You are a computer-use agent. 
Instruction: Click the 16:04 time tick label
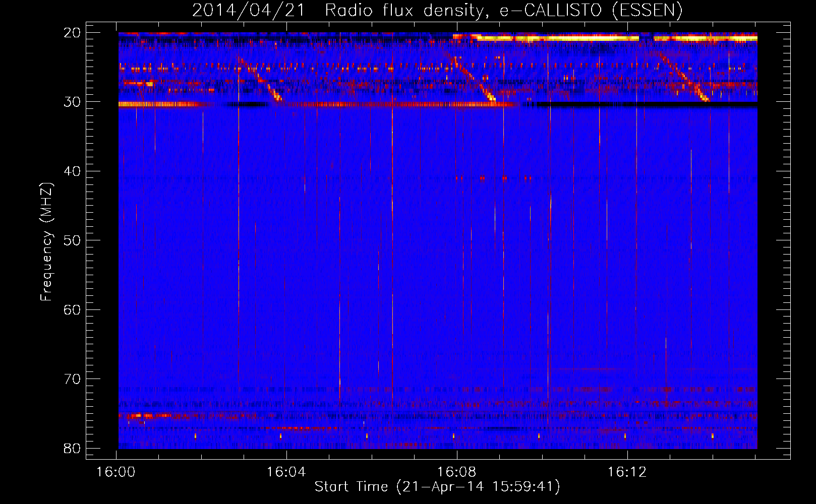[286, 472]
